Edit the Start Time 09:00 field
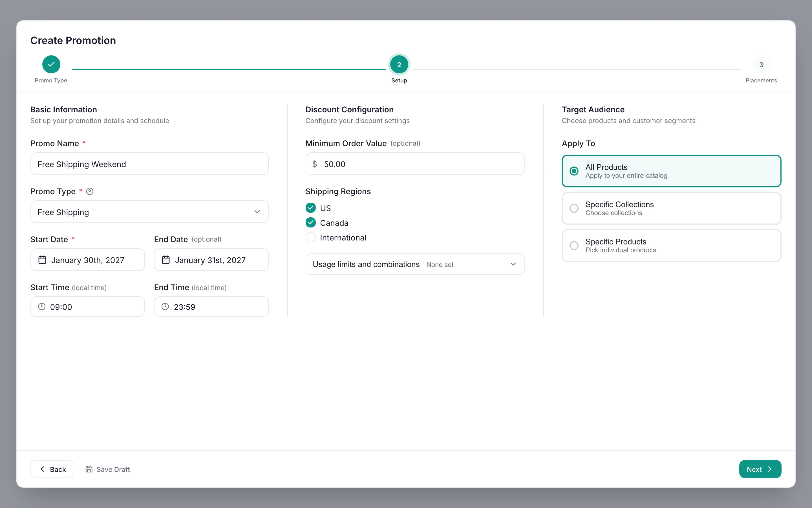Image resolution: width=812 pixels, height=508 pixels. 88,306
